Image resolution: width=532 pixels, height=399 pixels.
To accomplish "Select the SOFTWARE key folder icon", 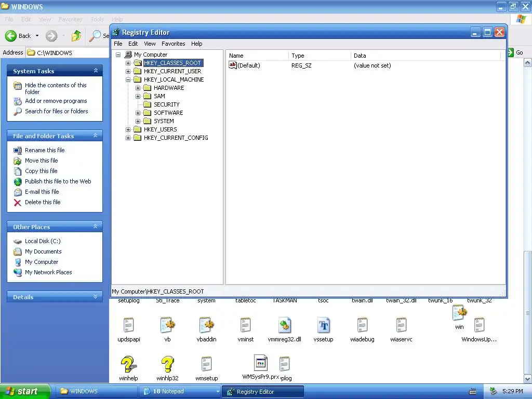I will click(147, 113).
